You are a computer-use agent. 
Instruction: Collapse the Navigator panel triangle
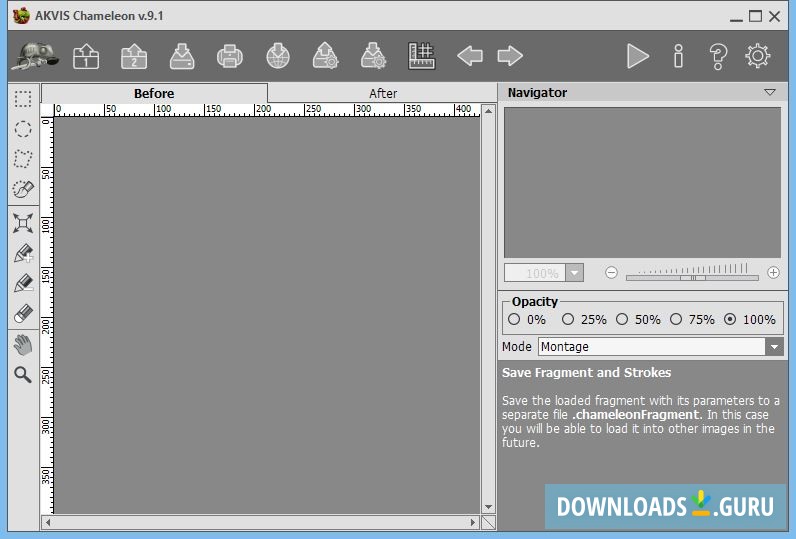(770, 92)
